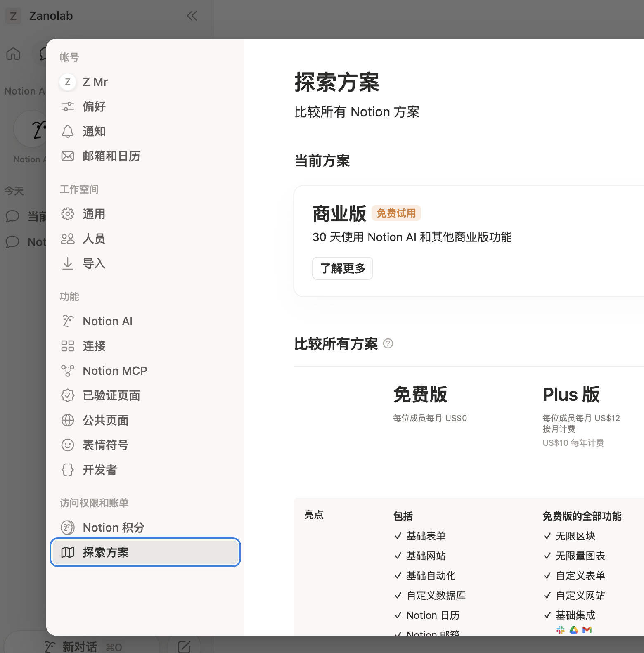Click the mail envelope icon

coord(68,156)
